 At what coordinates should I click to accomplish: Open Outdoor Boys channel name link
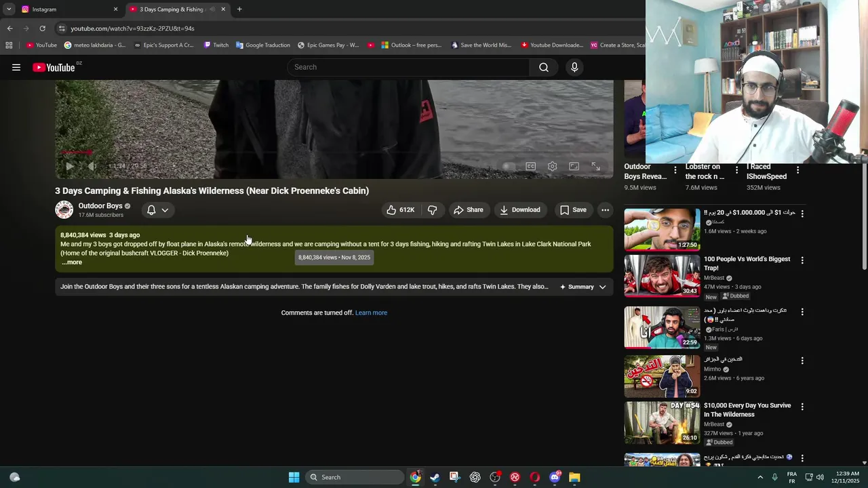tap(100, 206)
